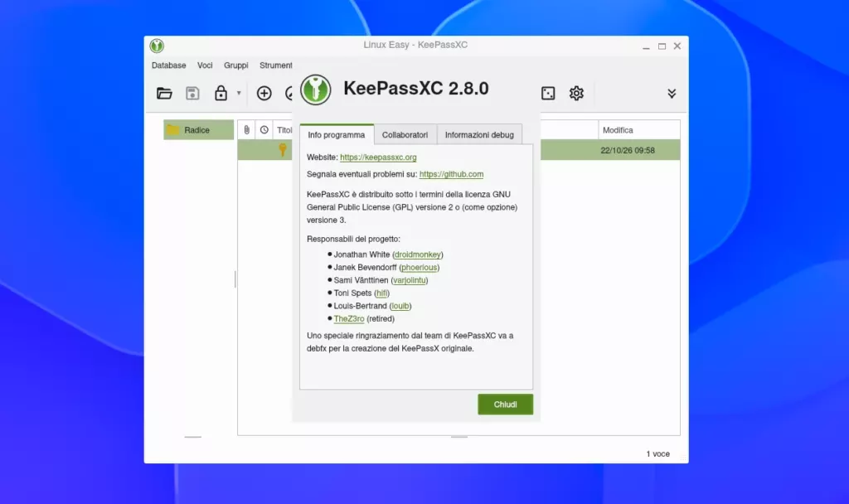
Task: Open varjolintu profile link
Action: pos(410,280)
